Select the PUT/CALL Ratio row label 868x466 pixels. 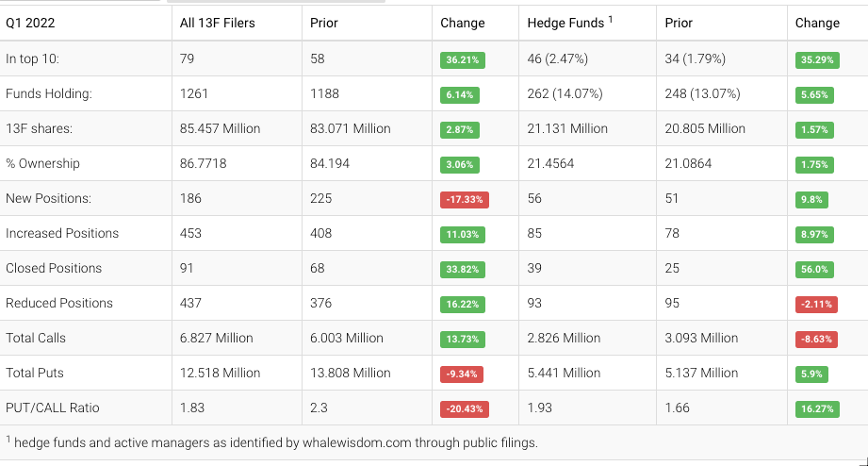52,408
